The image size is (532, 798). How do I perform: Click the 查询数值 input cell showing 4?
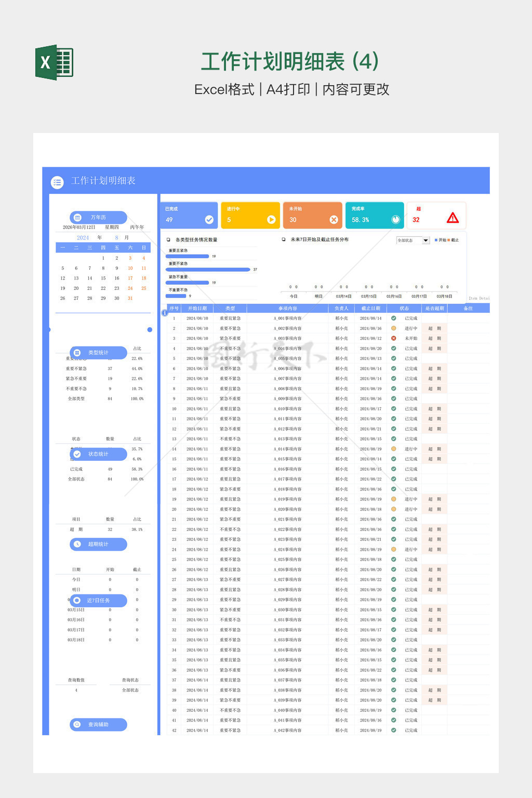coord(76,690)
